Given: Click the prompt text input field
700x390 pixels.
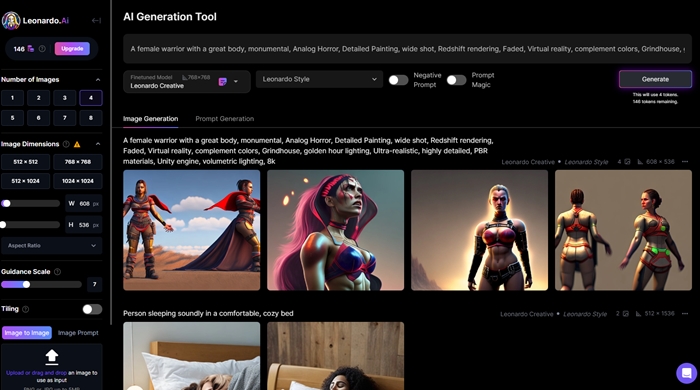Looking at the screenshot, I should click(407, 49).
